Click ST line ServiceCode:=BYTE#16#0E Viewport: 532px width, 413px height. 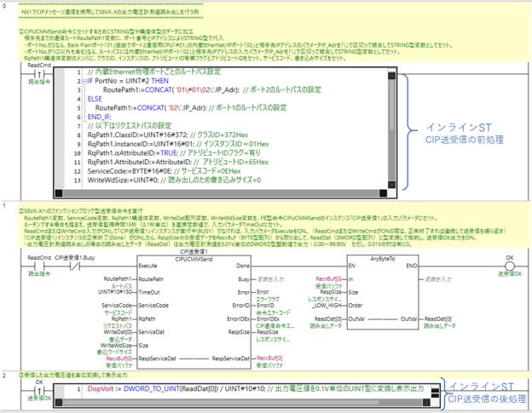(164, 171)
